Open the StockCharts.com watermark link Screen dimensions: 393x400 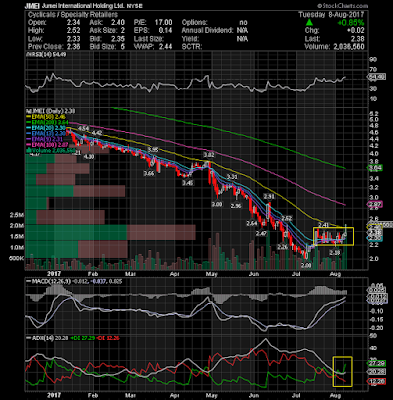click(342, 6)
